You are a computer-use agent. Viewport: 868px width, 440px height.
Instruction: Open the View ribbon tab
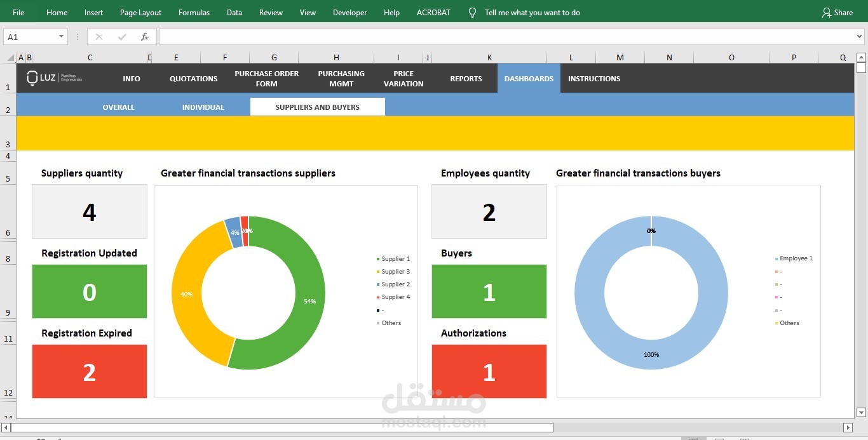point(308,12)
